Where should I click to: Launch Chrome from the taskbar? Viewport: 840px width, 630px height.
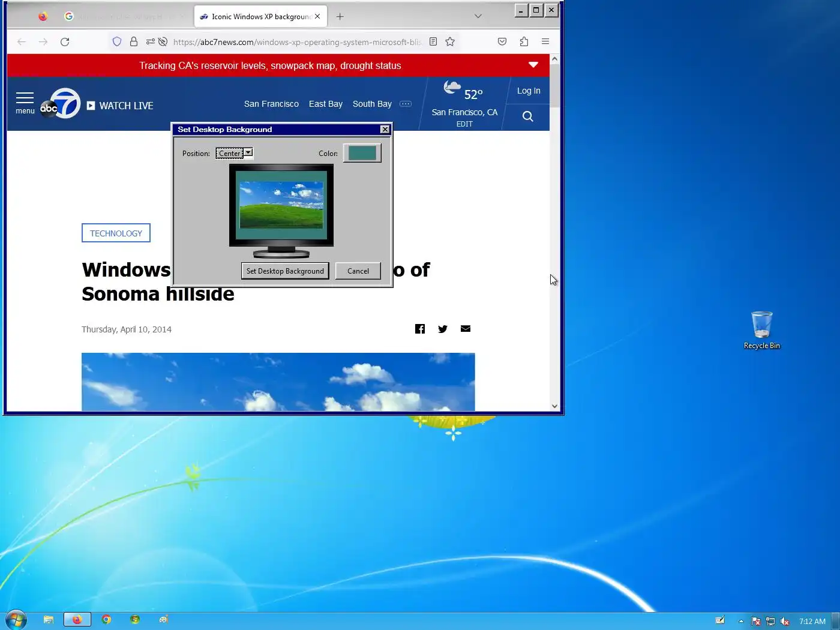[x=106, y=620]
